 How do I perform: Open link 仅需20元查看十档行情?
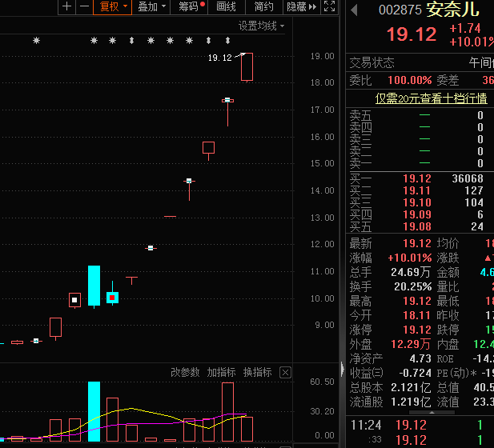pyautogui.click(x=431, y=98)
